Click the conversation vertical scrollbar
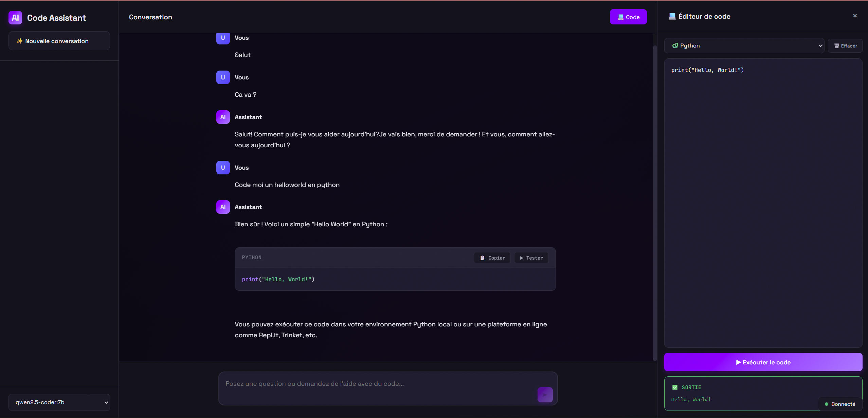 coord(655,204)
